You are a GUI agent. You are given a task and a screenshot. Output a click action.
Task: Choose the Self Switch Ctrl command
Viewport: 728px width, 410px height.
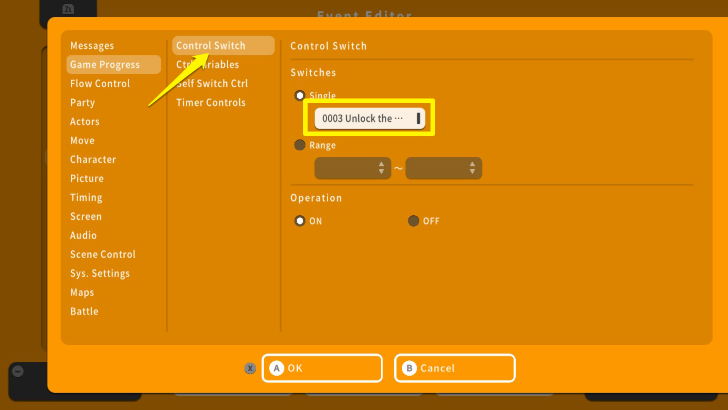[x=212, y=84]
